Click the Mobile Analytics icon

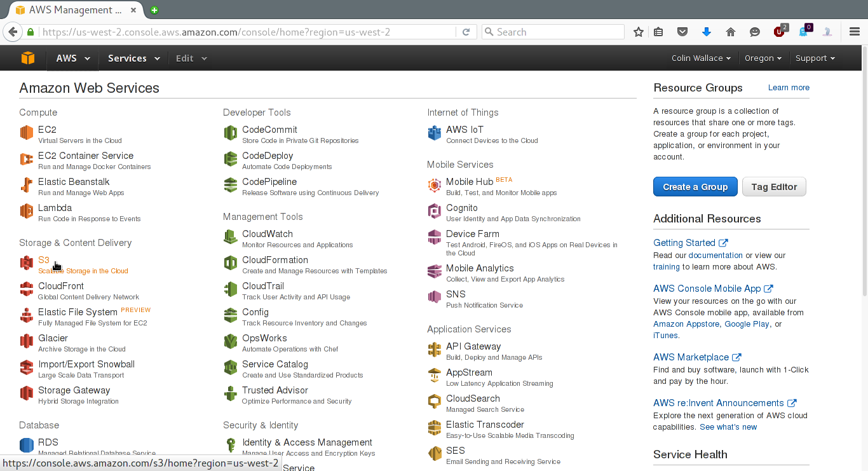pos(435,271)
